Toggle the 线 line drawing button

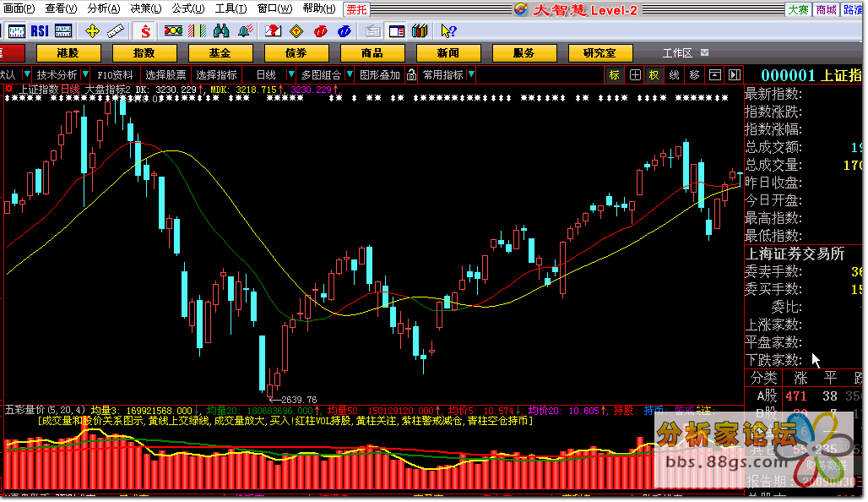[x=675, y=75]
